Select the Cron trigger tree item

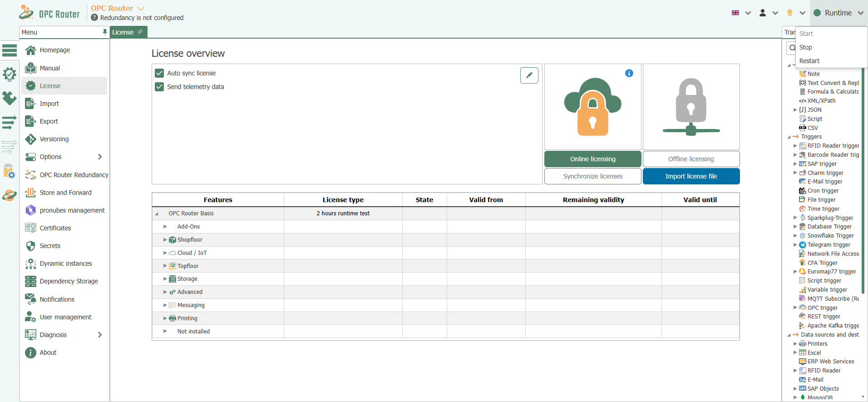tap(823, 191)
